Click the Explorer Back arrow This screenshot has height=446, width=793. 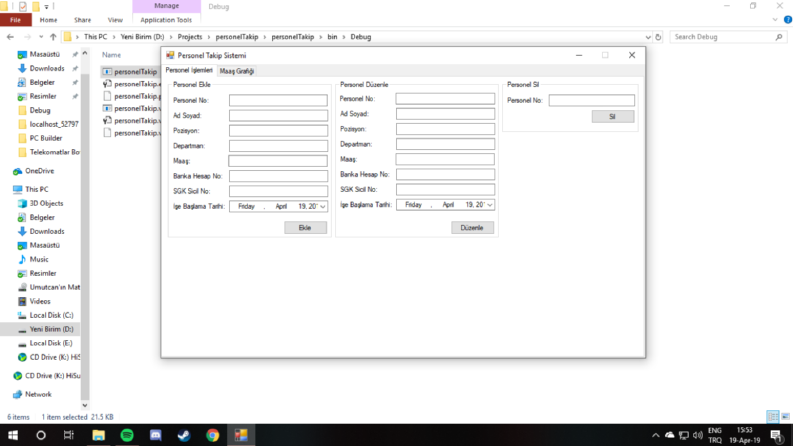coord(11,37)
